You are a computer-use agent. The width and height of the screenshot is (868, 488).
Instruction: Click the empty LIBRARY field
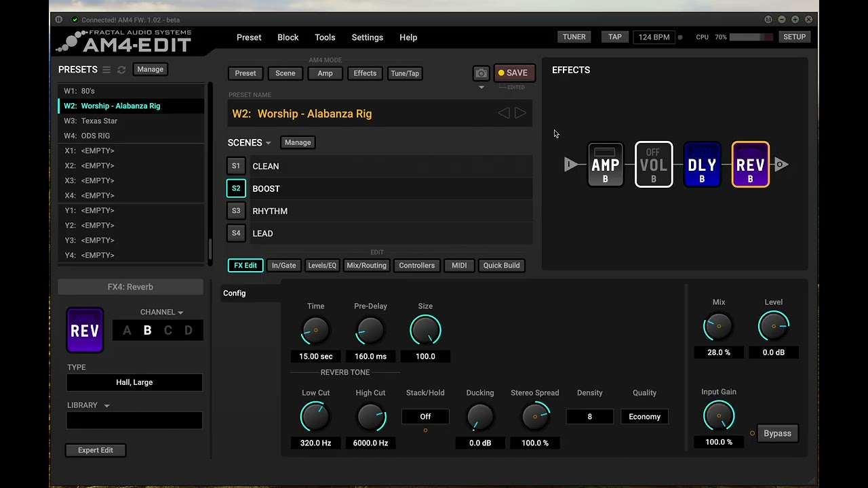pyautogui.click(x=134, y=420)
